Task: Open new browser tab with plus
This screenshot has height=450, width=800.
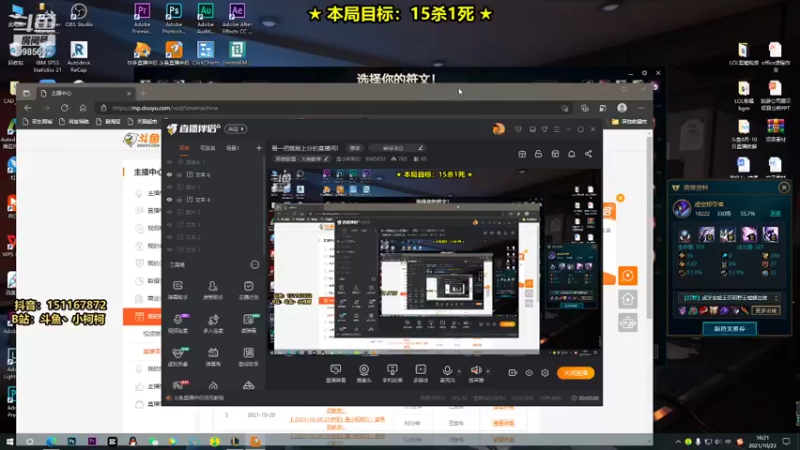Action: [x=143, y=93]
